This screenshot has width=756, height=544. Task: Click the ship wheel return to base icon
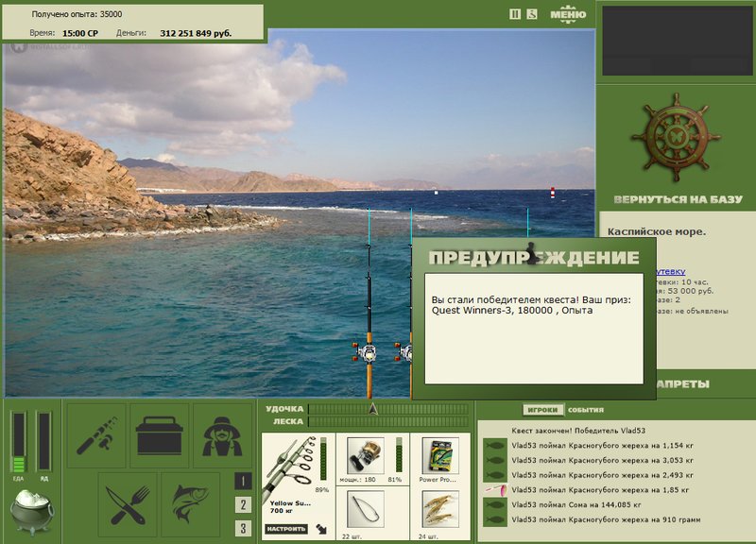(x=677, y=138)
